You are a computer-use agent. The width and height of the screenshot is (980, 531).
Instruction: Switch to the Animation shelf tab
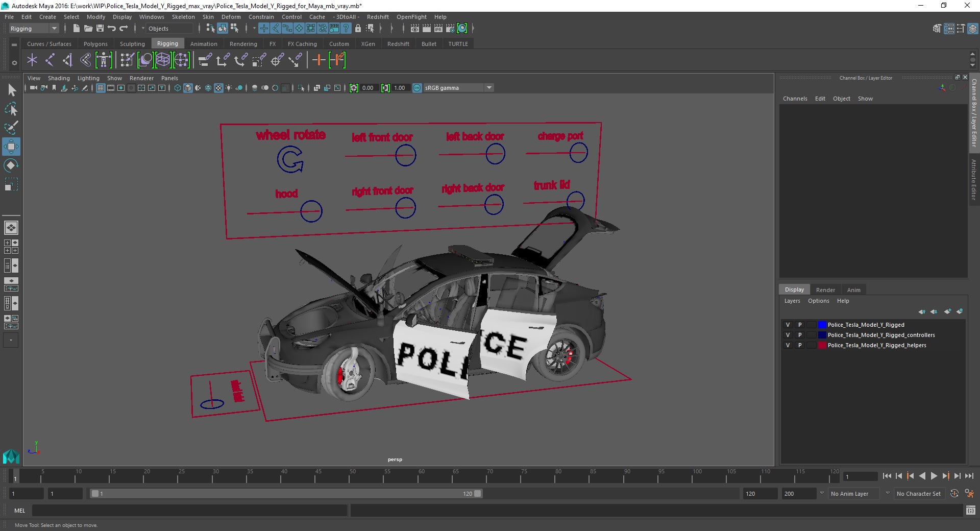click(x=204, y=44)
